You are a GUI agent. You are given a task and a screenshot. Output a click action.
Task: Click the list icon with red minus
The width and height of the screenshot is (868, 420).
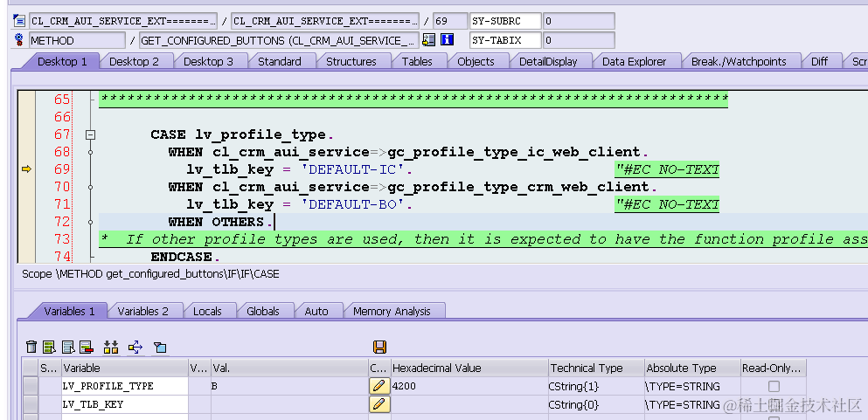tap(86, 347)
